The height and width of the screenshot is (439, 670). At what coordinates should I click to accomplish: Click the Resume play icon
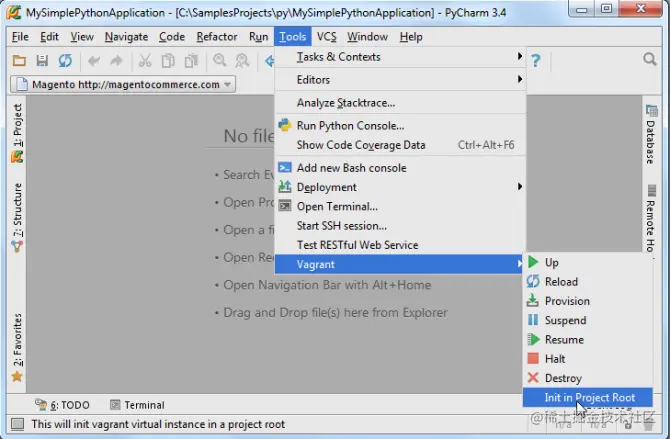[533, 339]
